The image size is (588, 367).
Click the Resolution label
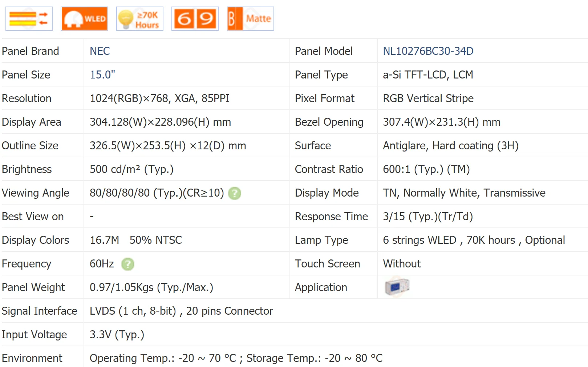click(27, 98)
